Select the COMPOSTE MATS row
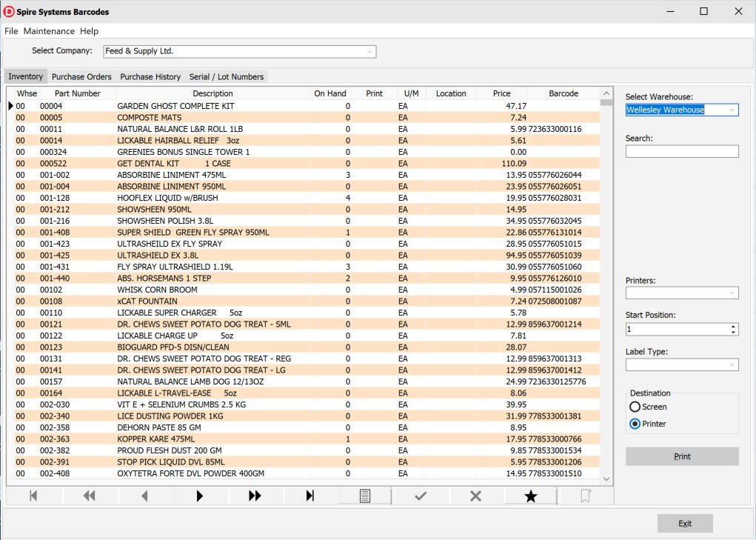Viewport: 756px width, 540px height. coord(307,118)
